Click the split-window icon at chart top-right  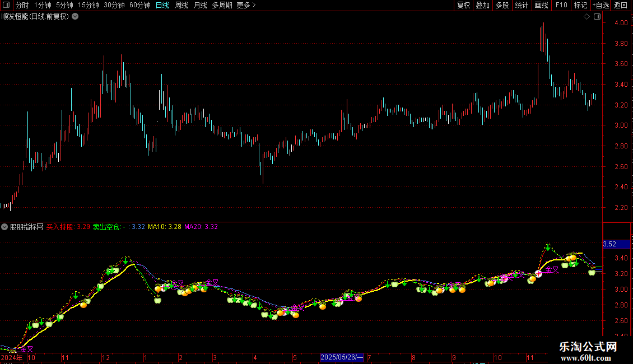[x=597, y=17]
